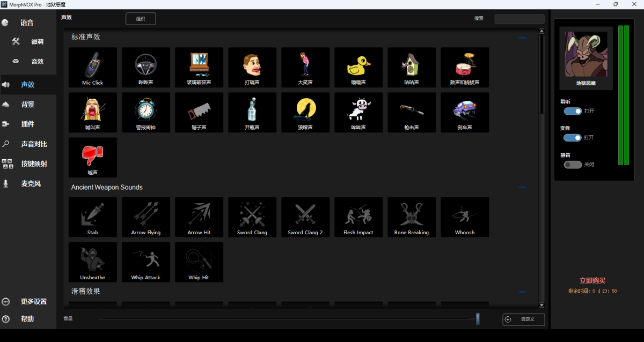Collapse the 滑稽效果 section

tap(522, 292)
